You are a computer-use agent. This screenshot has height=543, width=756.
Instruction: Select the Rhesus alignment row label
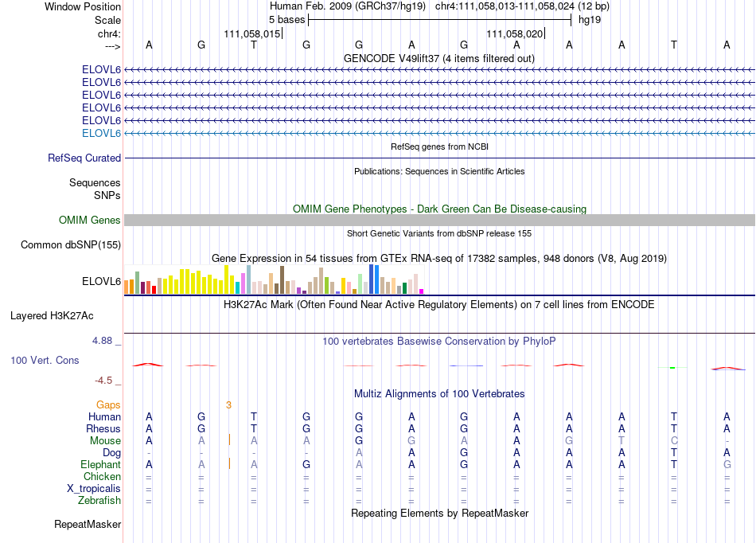(x=103, y=428)
